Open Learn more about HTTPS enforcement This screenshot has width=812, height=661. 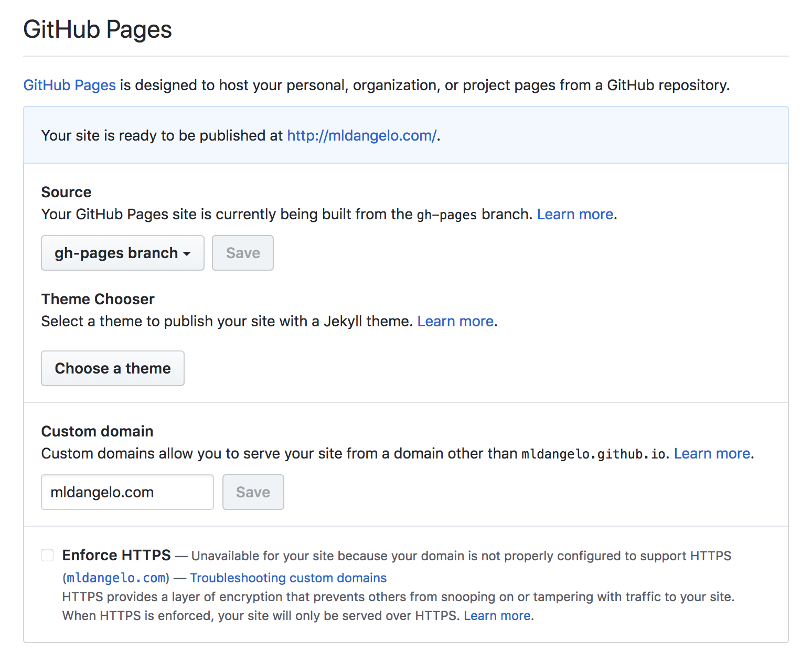pyautogui.click(x=496, y=615)
